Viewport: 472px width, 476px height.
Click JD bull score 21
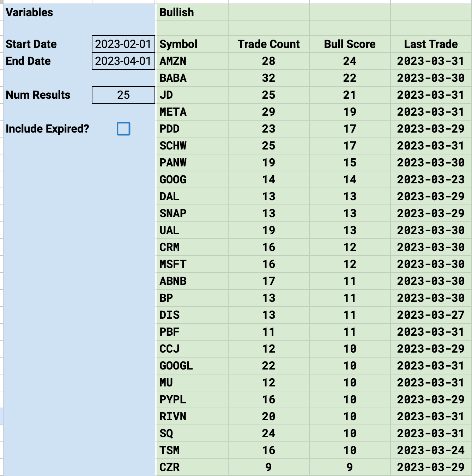[350, 95]
